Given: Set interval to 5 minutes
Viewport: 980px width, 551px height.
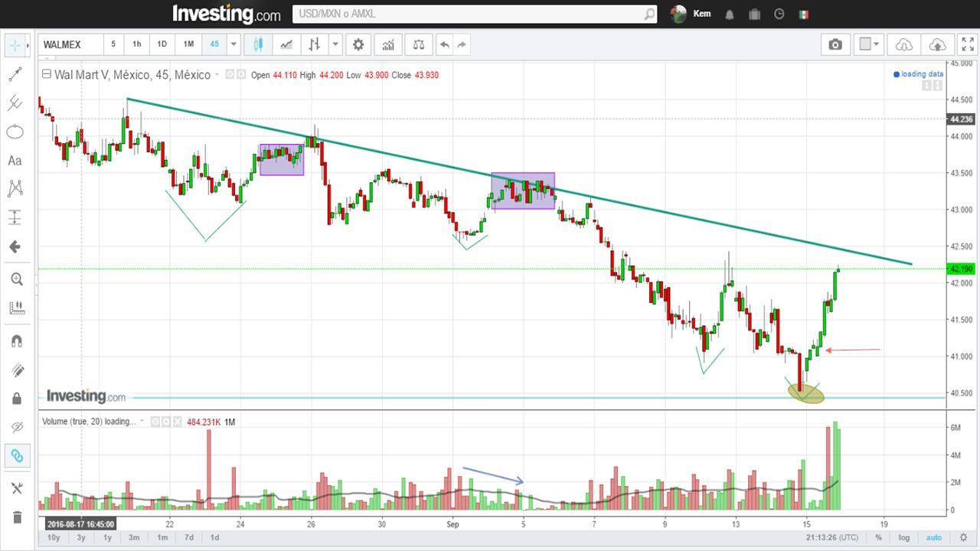Looking at the screenshot, I should [113, 44].
